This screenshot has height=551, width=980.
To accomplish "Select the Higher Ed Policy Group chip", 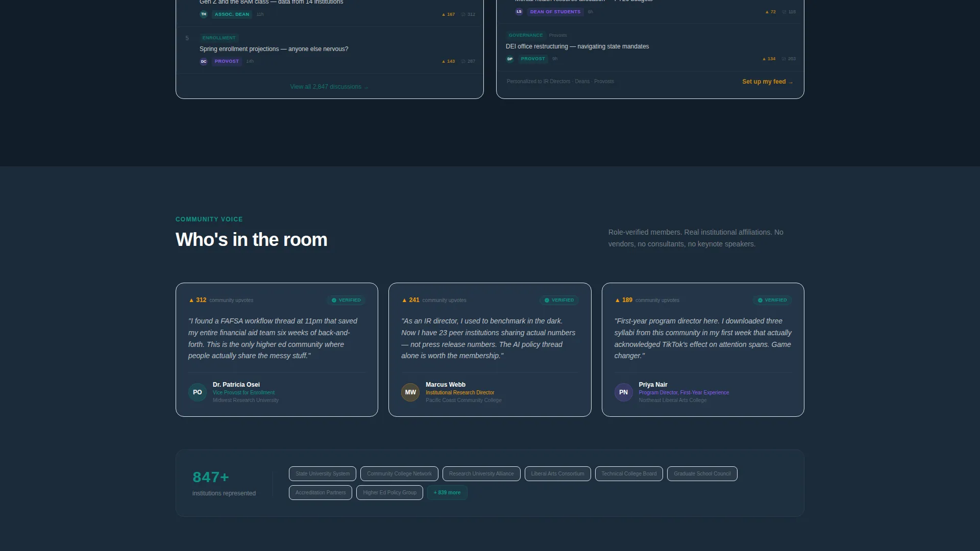I will [389, 492].
